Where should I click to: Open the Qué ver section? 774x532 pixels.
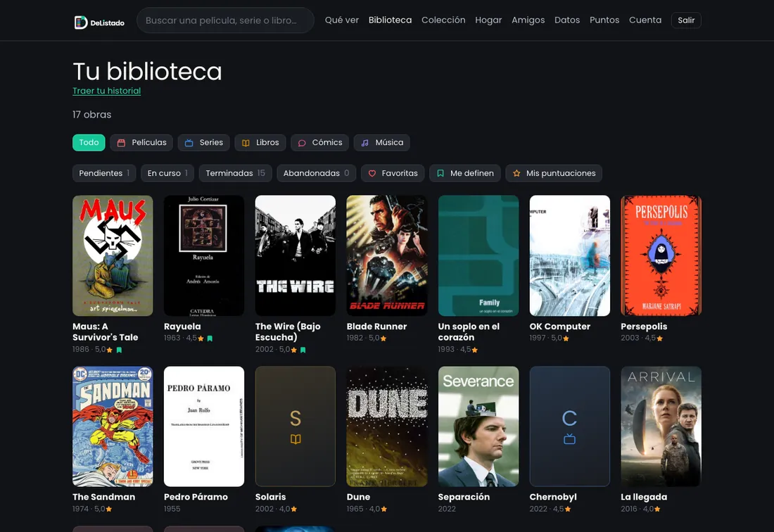coord(341,20)
